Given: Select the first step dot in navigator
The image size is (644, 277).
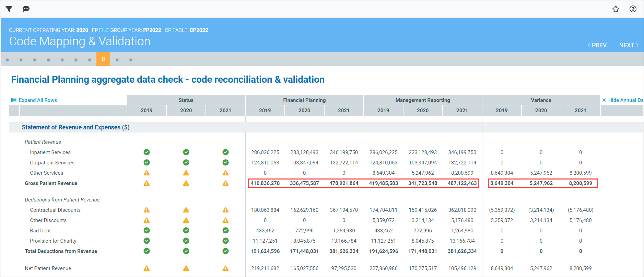Looking at the screenshot, I should click(x=7, y=60).
